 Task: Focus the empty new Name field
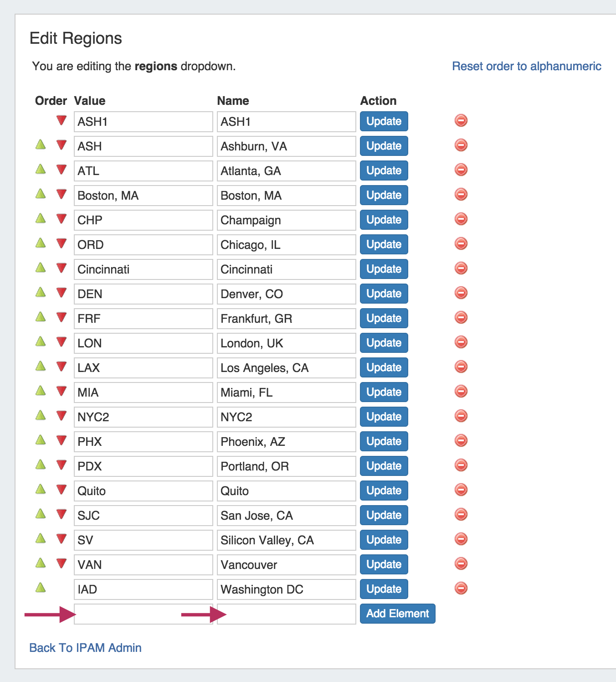click(286, 614)
